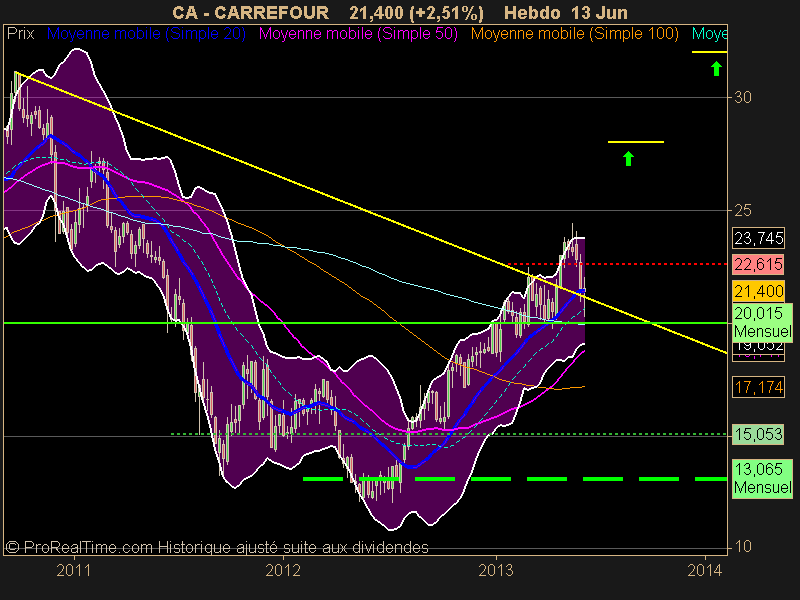The image size is (800, 600).
Task: Click the short yellow target line near 28
Action: (x=636, y=142)
